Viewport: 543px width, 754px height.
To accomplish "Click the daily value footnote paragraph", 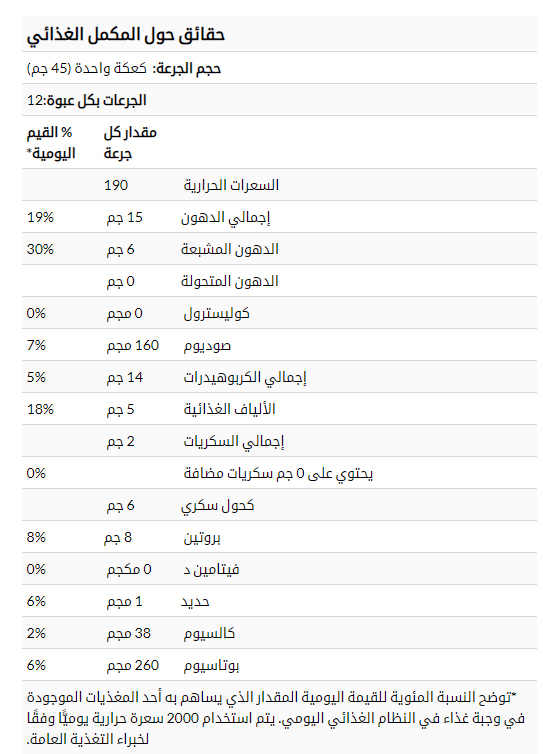I will (x=276, y=718).
